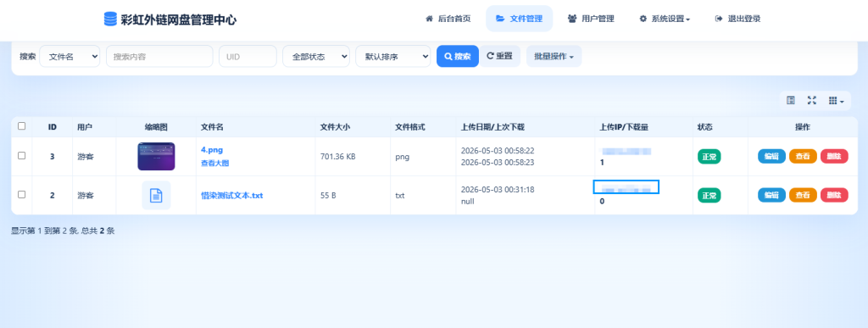The image size is (868, 328).
Task: Click the 2026-05-03 00:58:22 upload date
Action: [498, 151]
